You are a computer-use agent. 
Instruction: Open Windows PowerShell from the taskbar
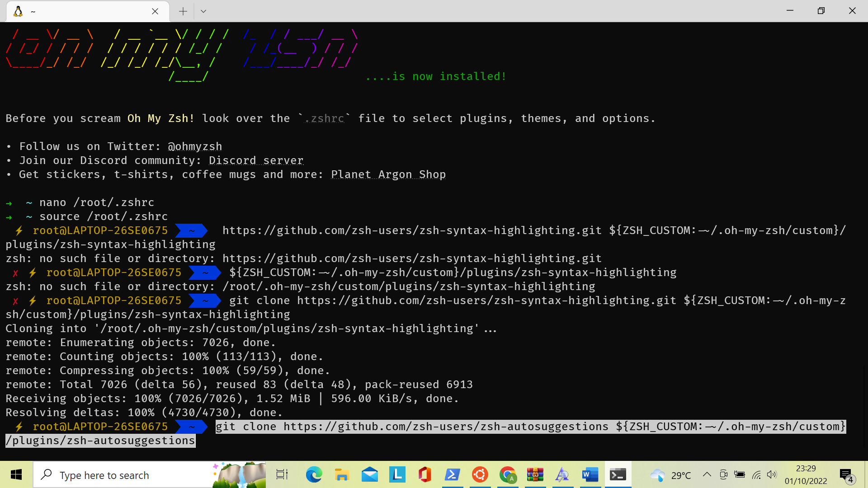[453, 474]
